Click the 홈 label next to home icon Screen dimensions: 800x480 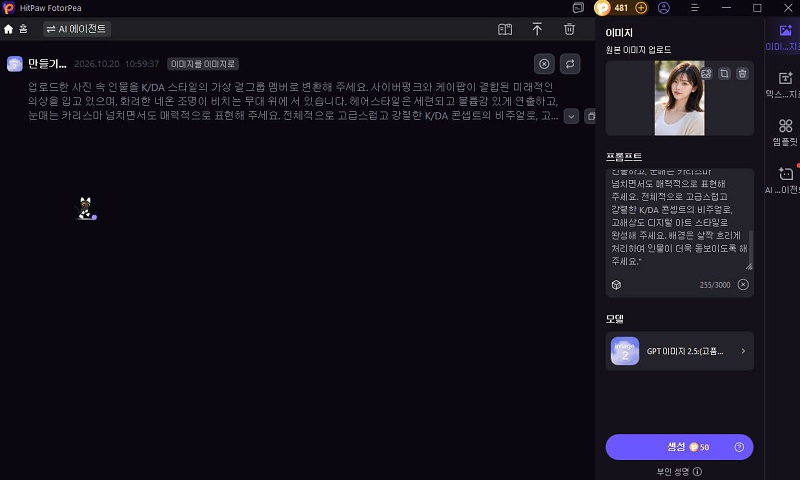point(23,29)
